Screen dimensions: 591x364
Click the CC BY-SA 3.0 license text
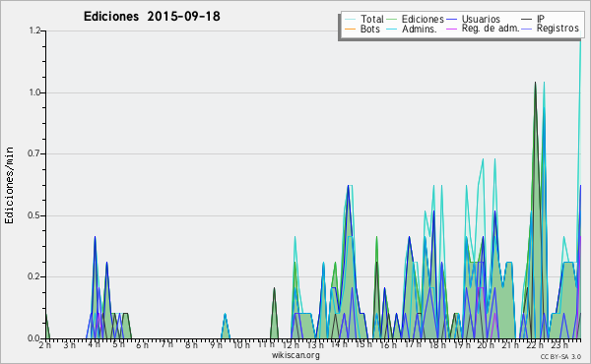click(x=560, y=357)
